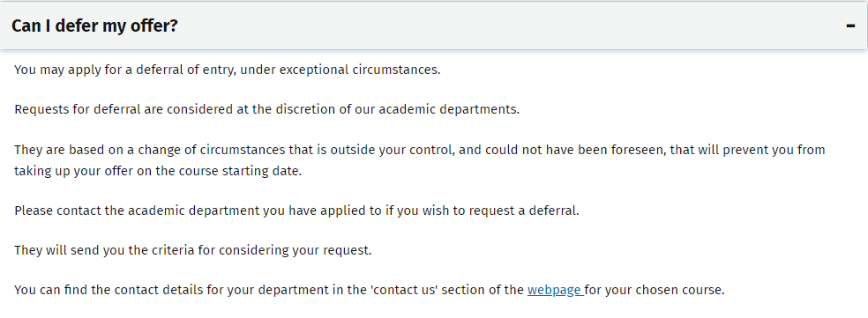Collapse the section with the minus icon
The height and width of the screenshot is (318, 868).
tap(850, 26)
